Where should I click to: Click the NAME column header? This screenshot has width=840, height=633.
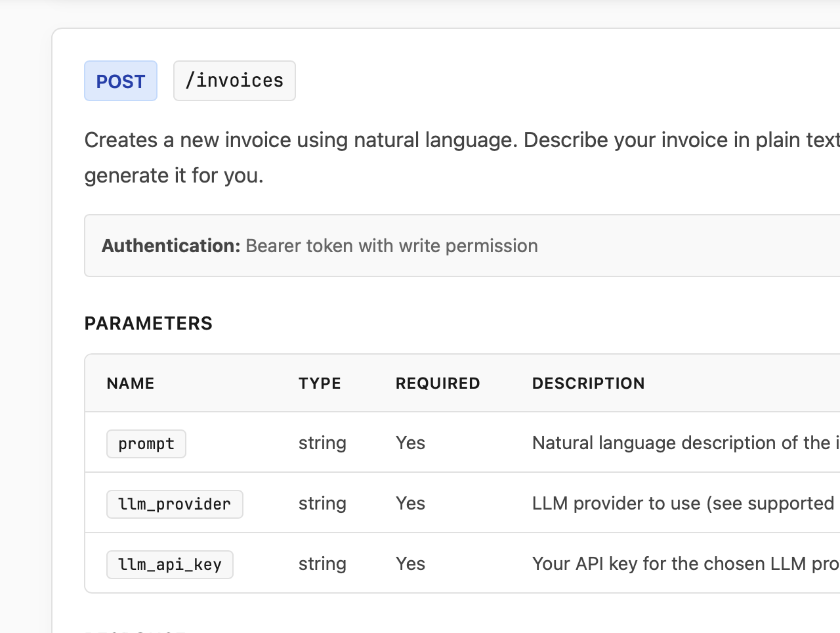click(x=130, y=383)
